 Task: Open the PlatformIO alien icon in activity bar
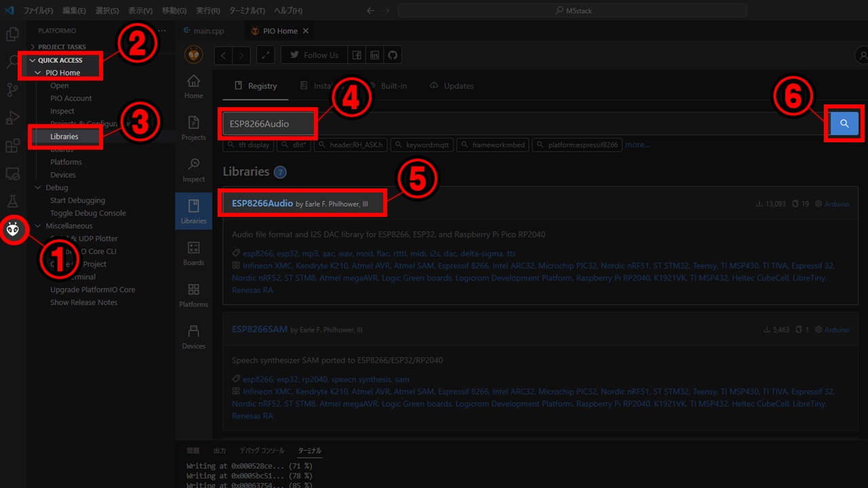coord(13,230)
